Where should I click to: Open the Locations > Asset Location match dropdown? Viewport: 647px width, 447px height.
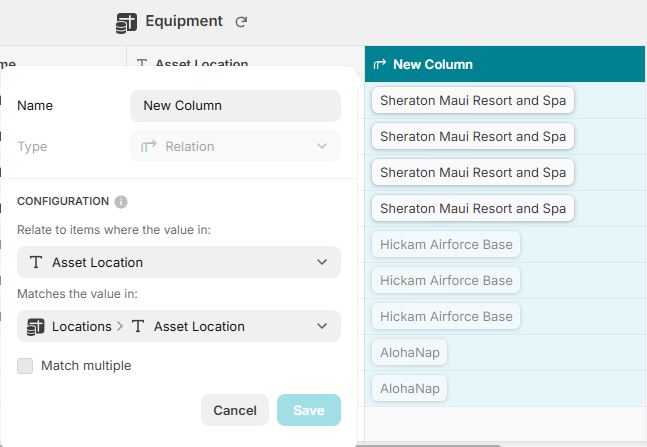click(x=179, y=326)
